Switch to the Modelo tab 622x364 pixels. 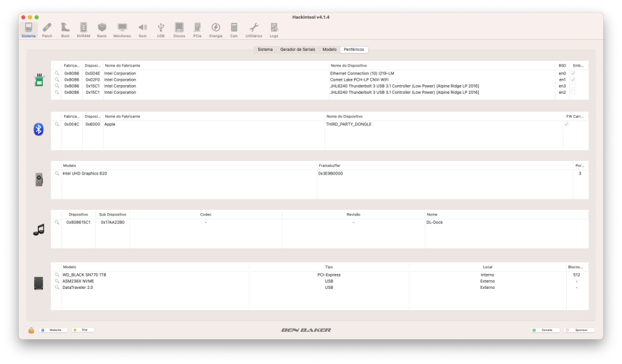pos(329,50)
